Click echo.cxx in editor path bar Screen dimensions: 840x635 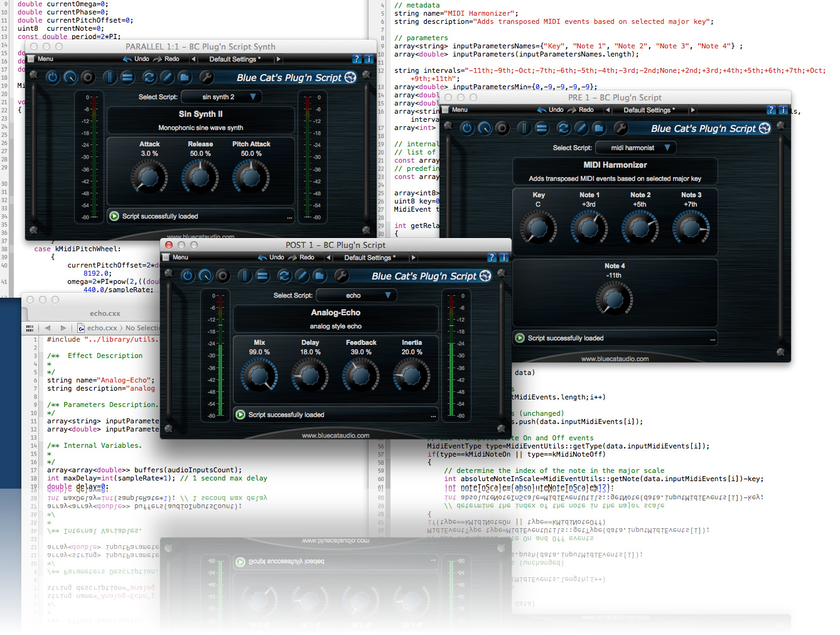[x=97, y=328]
